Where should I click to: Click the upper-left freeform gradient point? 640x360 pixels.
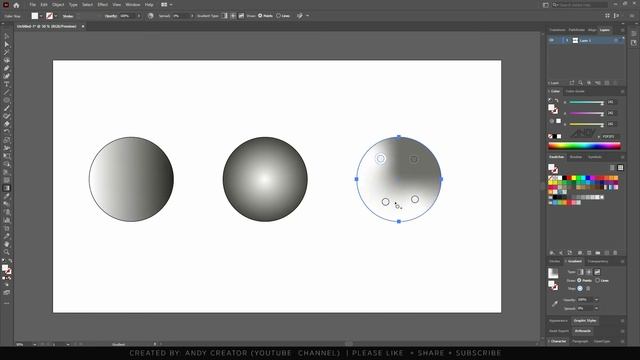pyautogui.click(x=380, y=158)
